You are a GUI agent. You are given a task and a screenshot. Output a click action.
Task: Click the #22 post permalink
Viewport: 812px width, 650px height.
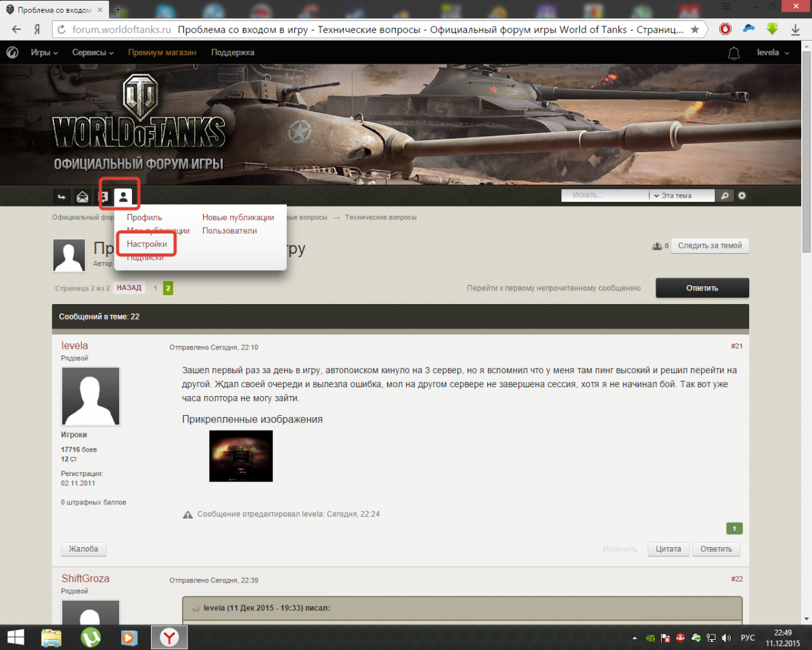click(736, 580)
